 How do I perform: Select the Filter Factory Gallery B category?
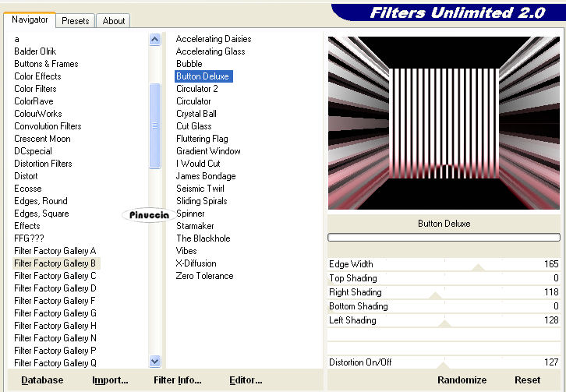[56, 263]
